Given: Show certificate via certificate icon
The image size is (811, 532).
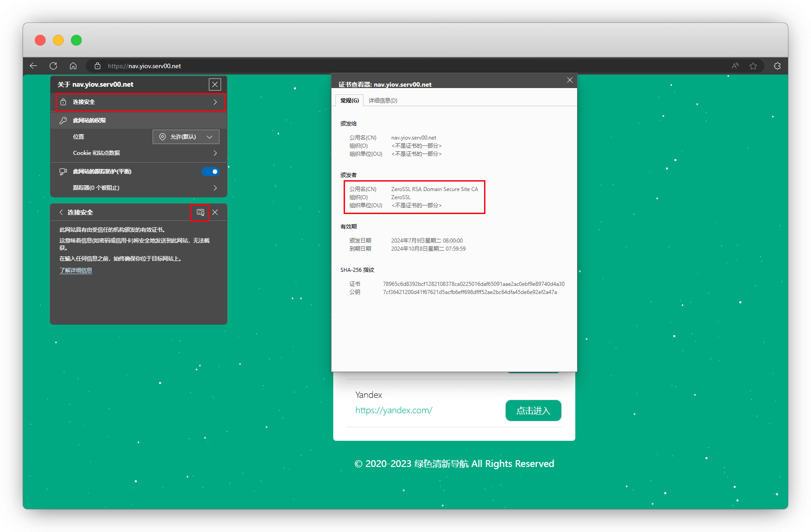Looking at the screenshot, I should point(200,212).
